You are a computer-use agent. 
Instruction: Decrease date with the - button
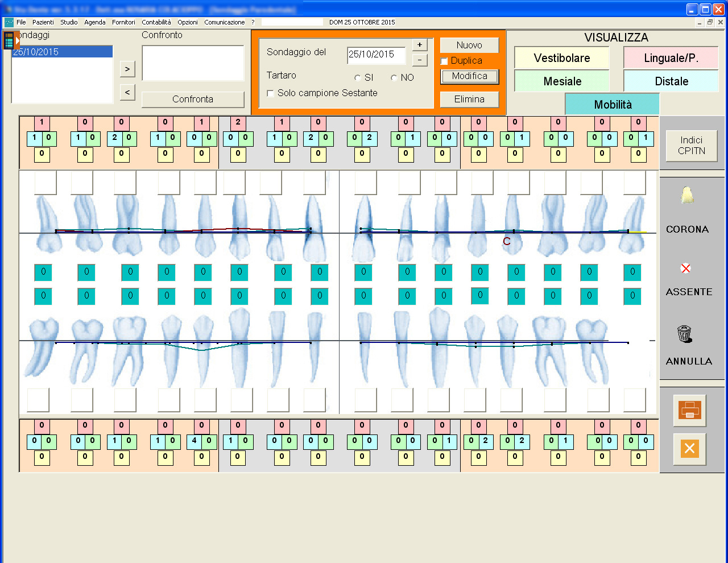pyautogui.click(x=419, y=60)
